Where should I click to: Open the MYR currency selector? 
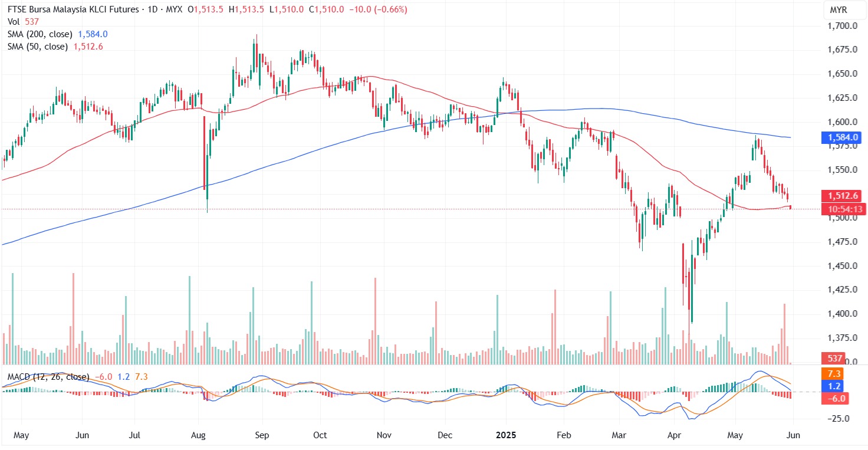point(838,11)
